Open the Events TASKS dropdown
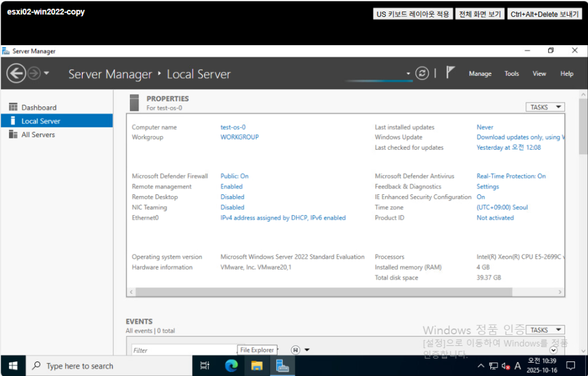 (x=545, y=330)
